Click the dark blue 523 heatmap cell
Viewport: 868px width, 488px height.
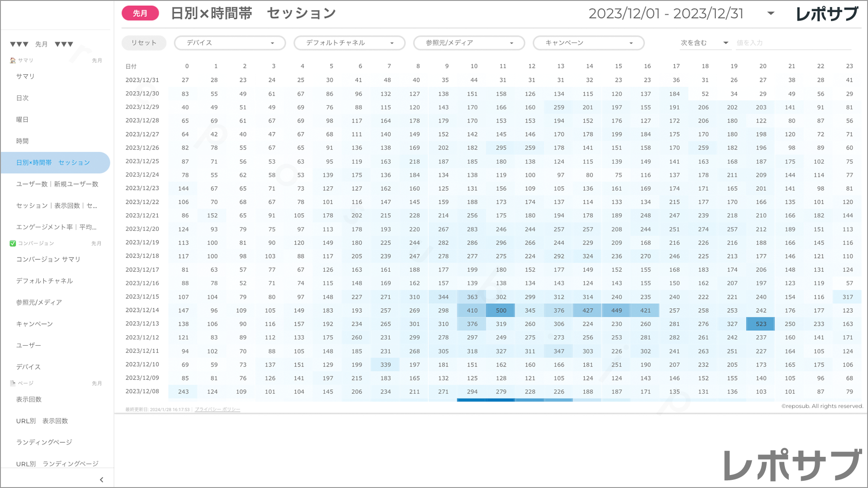pyautogui.click(x=761, y=324)
